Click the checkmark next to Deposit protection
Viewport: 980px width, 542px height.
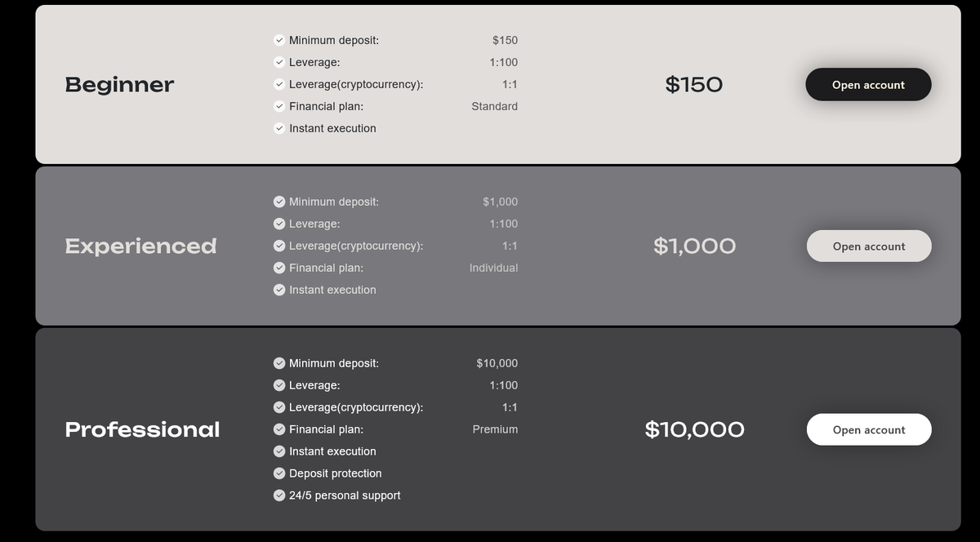tap(278, 473)
